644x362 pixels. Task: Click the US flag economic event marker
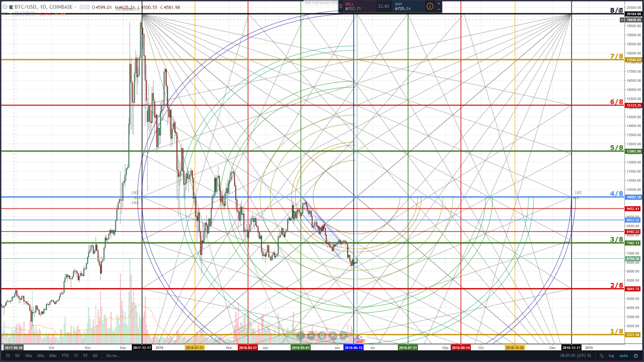click(359, 339)
